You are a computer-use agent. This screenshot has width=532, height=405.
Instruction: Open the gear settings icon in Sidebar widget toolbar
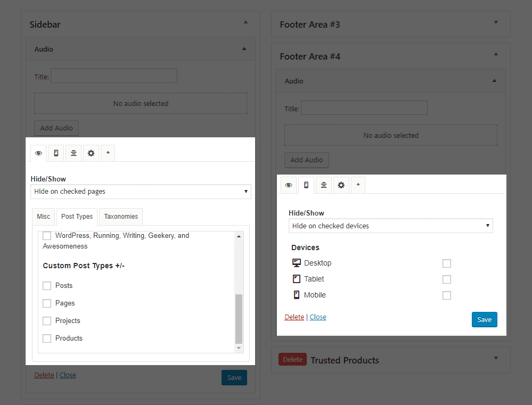91,153
